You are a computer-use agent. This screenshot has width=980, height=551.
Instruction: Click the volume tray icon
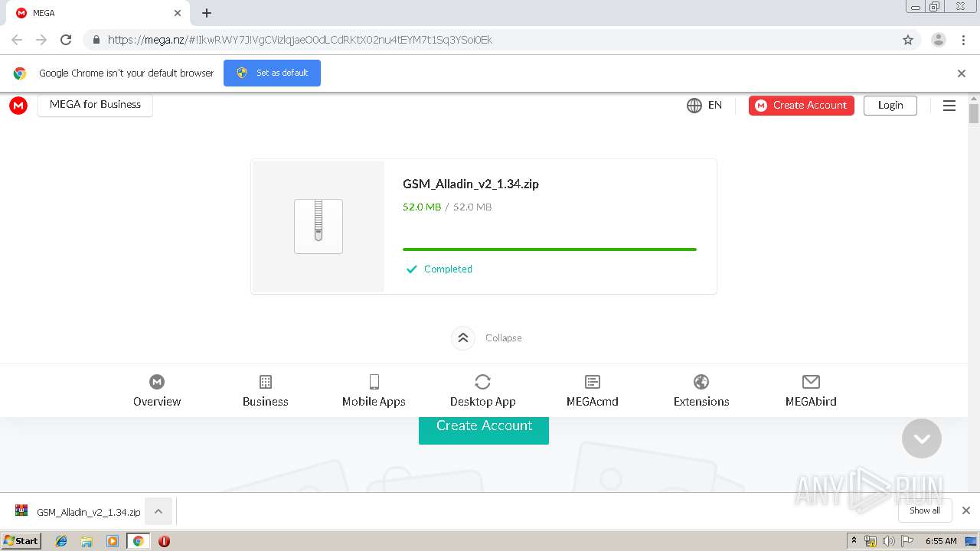[888, 541]
